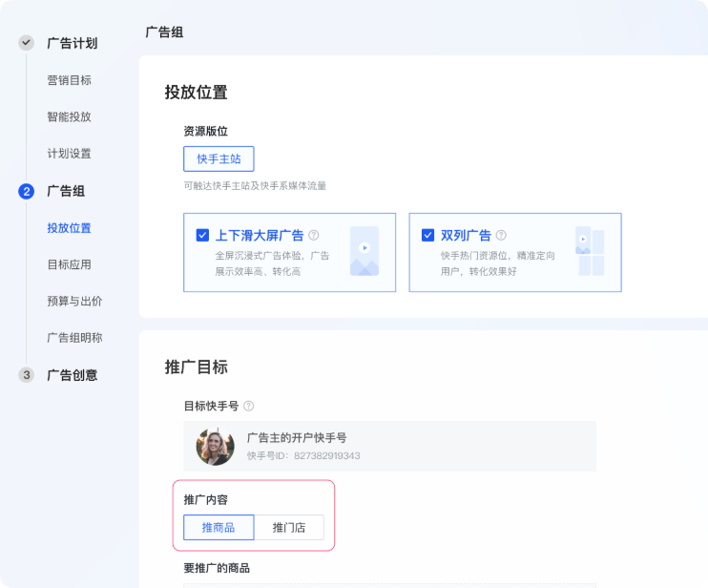Jump to 投放位置 section in sidebar
This screenshot has width=708, height=588.
69,228
